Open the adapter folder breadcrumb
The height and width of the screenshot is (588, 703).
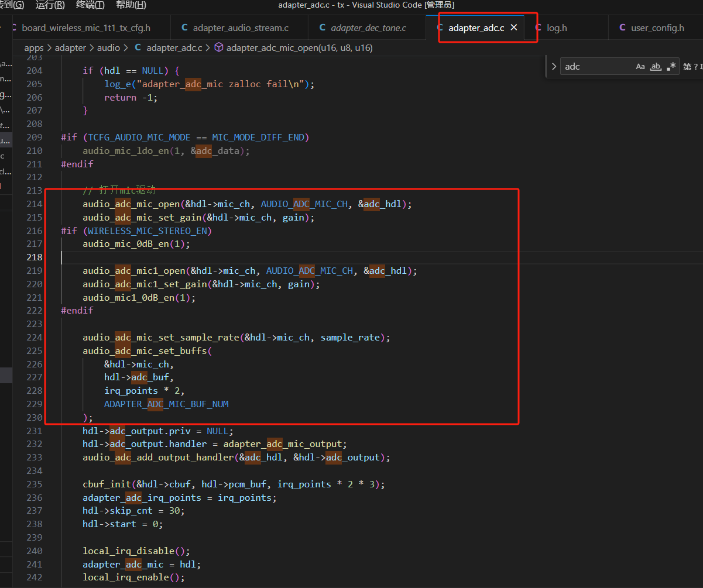click(71, 48)
